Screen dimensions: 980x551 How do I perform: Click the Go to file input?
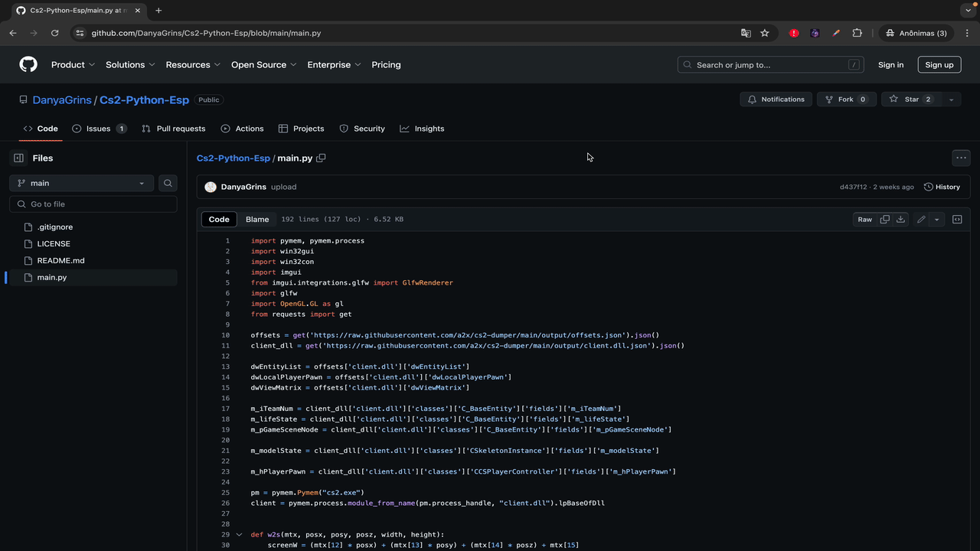93,204
